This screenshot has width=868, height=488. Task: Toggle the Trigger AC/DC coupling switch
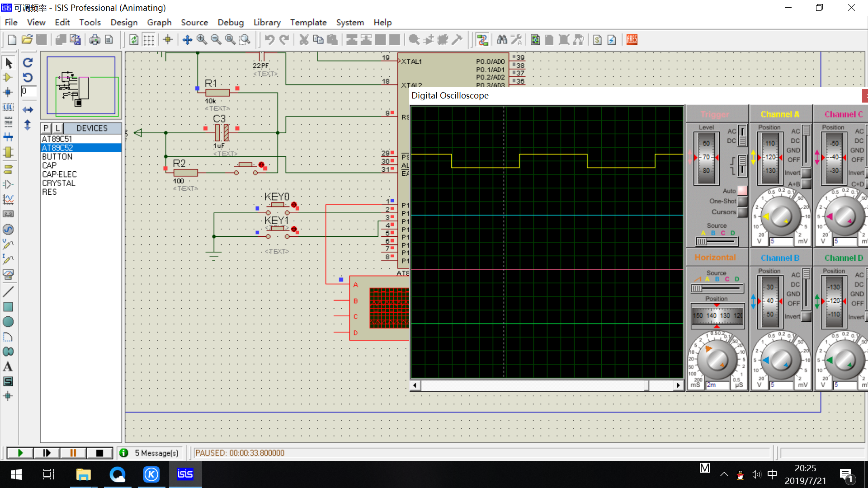(742, 136)
